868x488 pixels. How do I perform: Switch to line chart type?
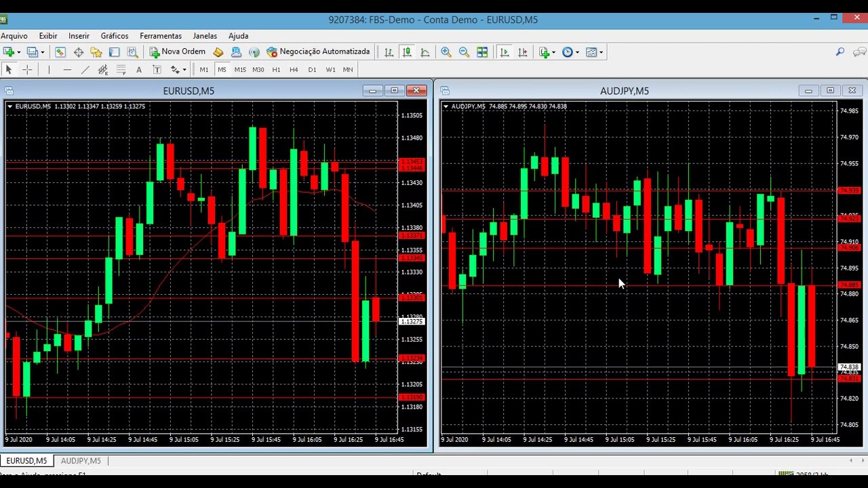pos(425,52)
